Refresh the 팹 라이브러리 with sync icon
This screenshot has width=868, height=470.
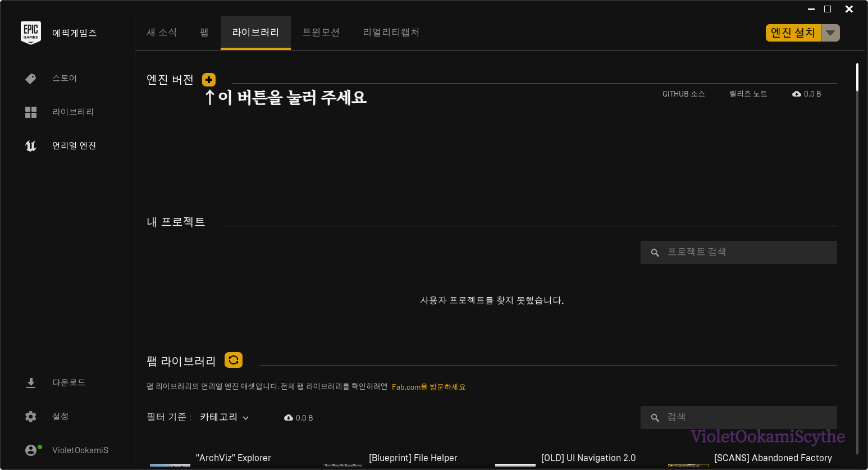pyautogui.click(x=234, y=360)
